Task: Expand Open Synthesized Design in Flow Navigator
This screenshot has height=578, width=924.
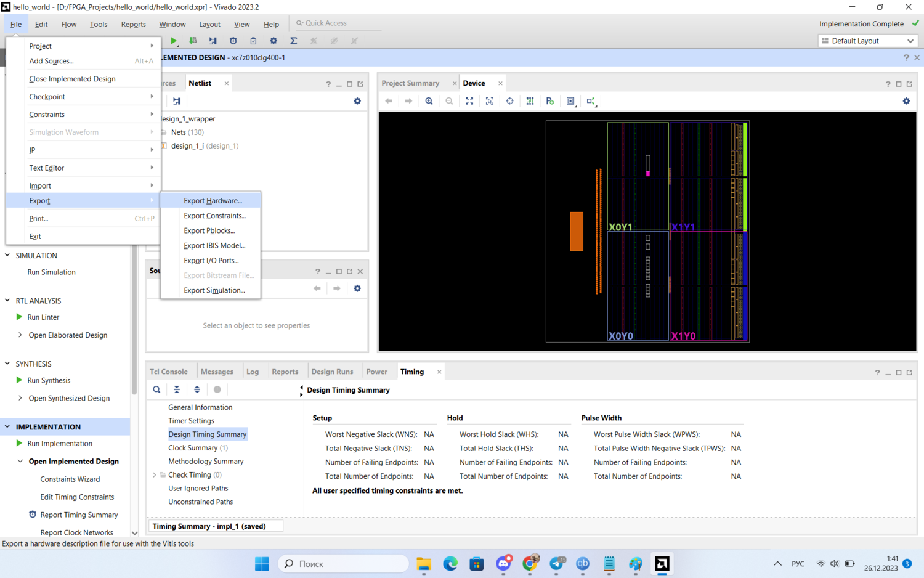Action: (20, 398)
